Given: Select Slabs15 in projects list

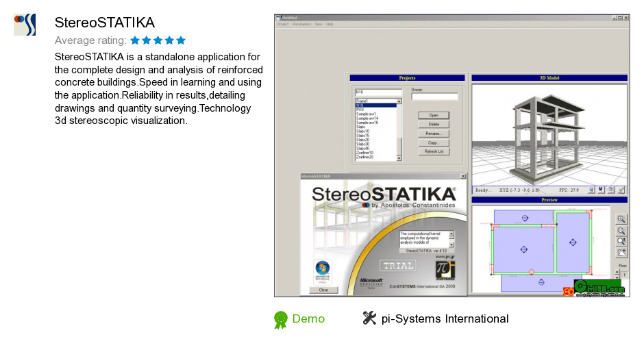Looking at the screenshot, I should (375, 136).
